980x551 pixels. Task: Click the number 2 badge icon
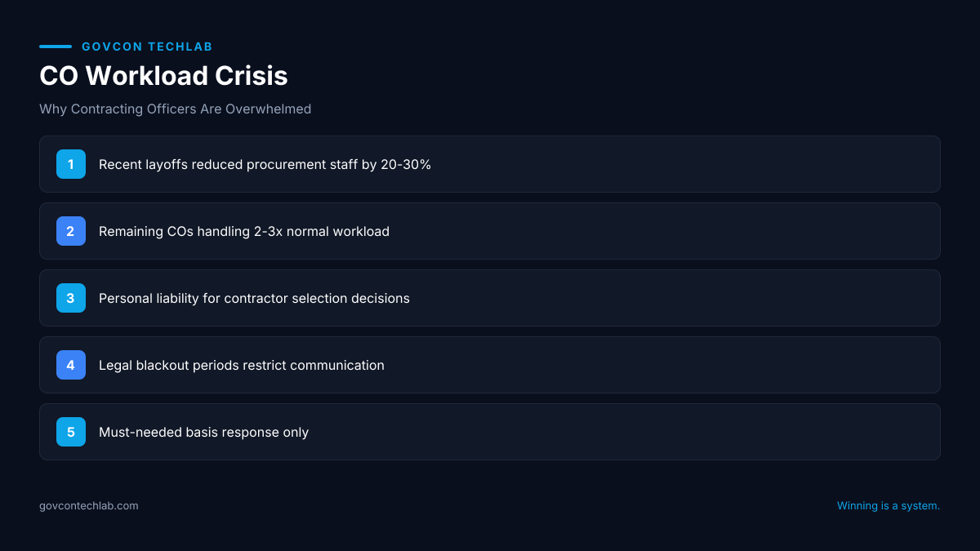tap(71, 231)
